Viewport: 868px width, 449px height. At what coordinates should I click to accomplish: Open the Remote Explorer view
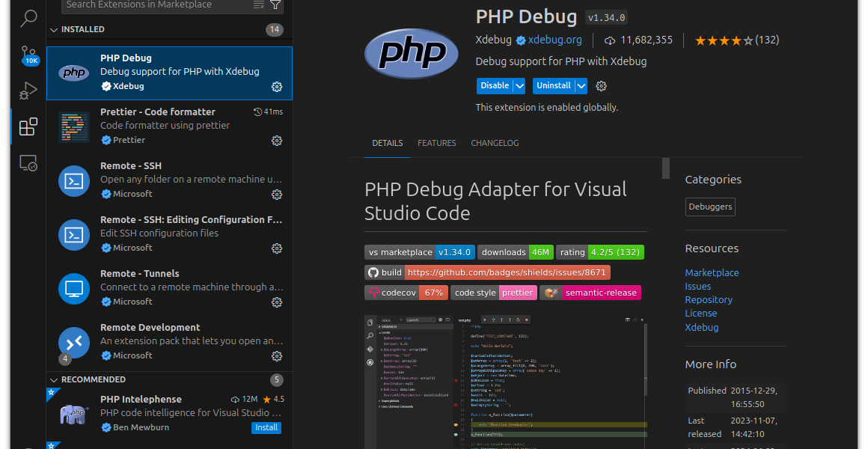28,163
